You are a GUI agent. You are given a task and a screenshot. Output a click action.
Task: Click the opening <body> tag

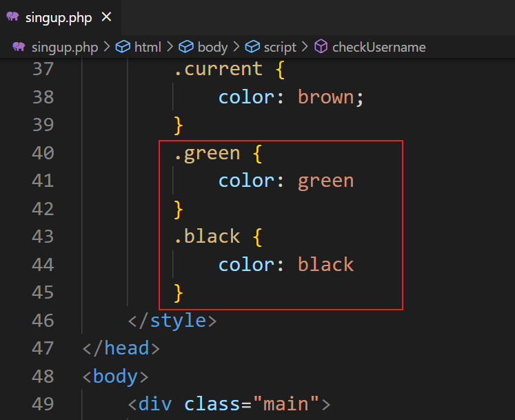coord(116,377)
